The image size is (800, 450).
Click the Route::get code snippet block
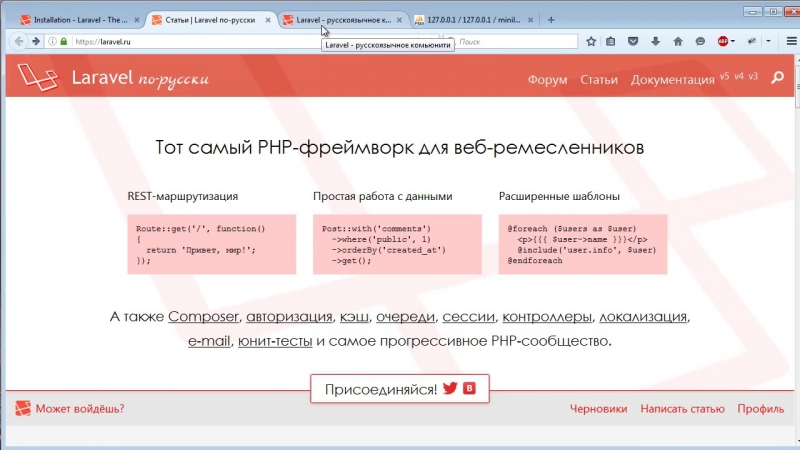pyautogui.click(x=212, y=244)
